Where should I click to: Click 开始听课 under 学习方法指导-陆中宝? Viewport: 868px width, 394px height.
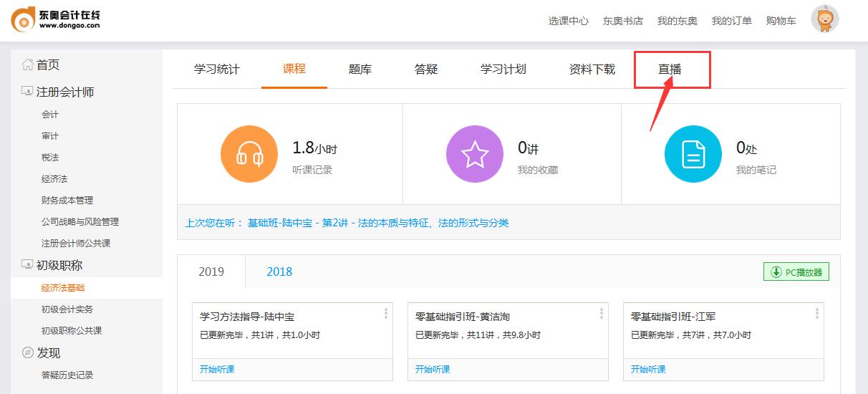coord(217,370)
